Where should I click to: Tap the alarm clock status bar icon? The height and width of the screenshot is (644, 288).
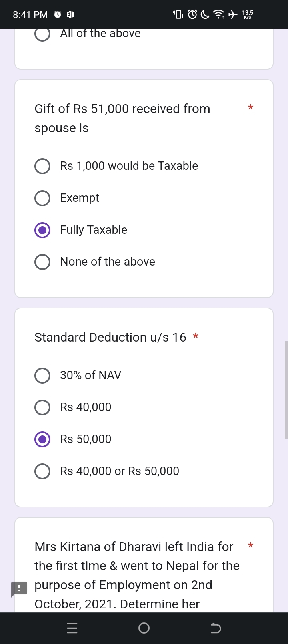coord(192,15)
